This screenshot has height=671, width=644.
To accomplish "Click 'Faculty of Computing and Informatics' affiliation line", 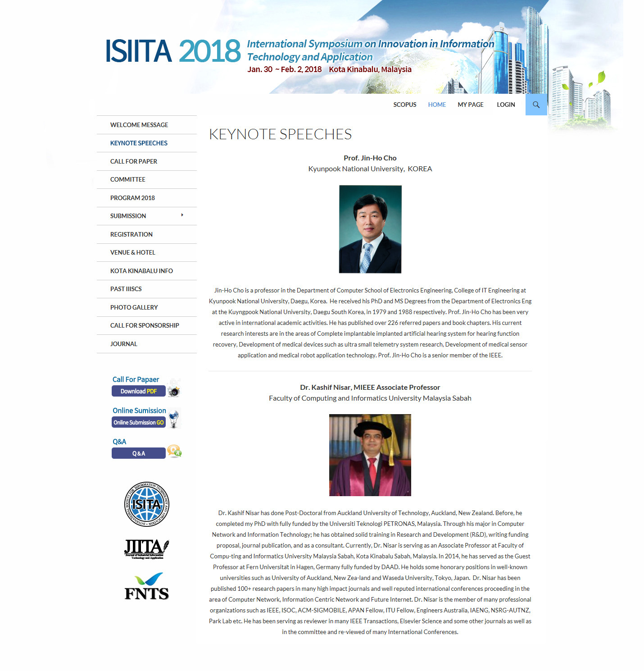I will (x=370, y=398).
